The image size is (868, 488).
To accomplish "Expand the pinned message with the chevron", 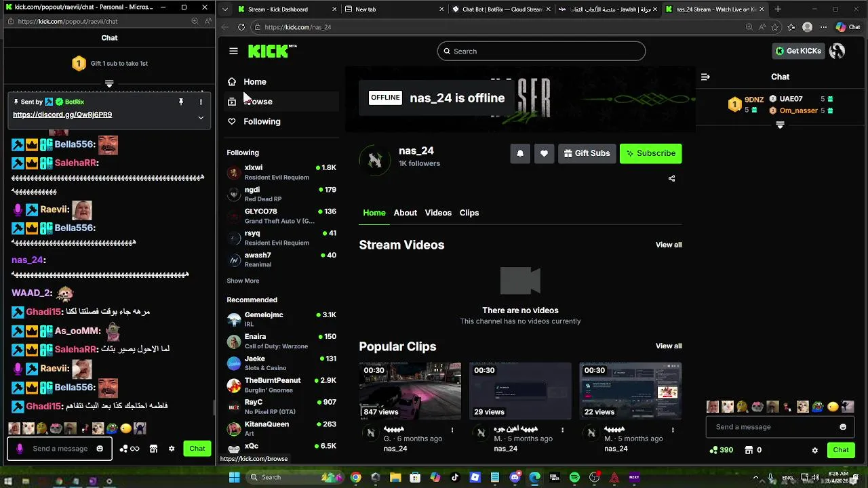I will point(201,117).
